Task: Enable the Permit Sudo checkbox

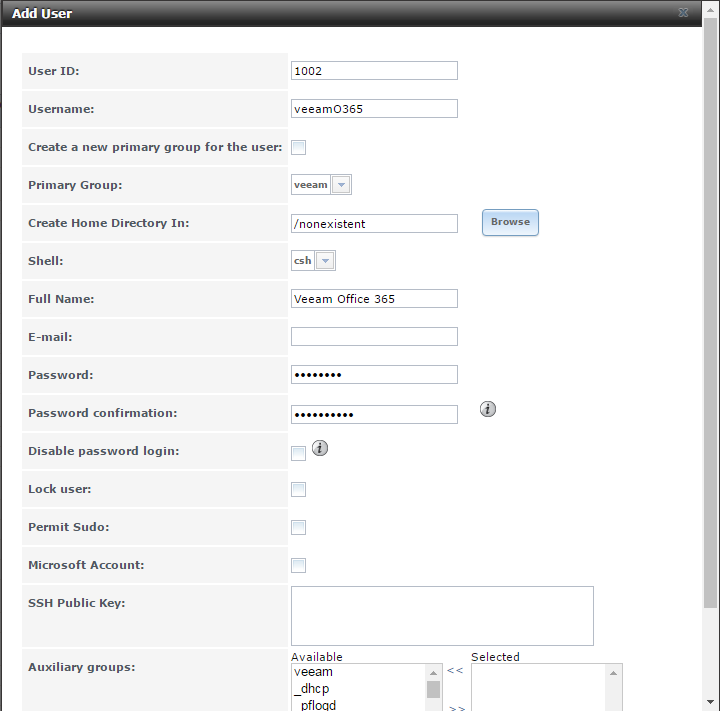Action: (x=298, y=527)
